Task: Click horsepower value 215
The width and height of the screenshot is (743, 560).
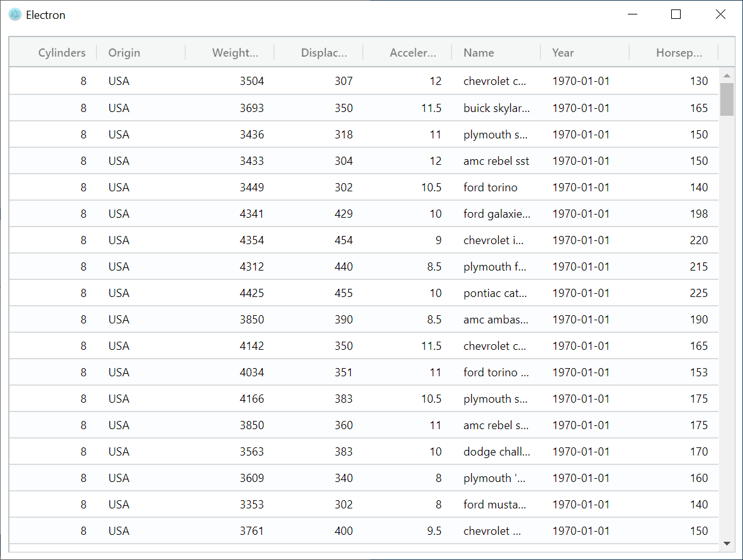Action: 699,267
